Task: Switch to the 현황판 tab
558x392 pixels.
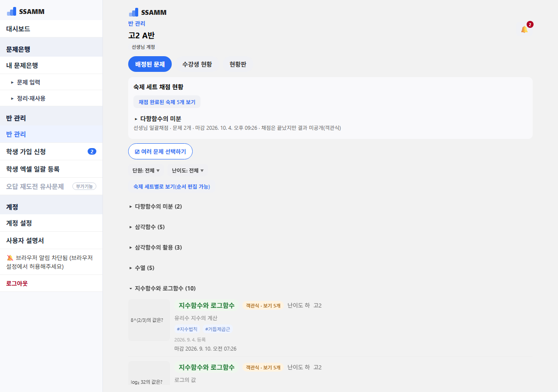Action: tap(238, 64)
